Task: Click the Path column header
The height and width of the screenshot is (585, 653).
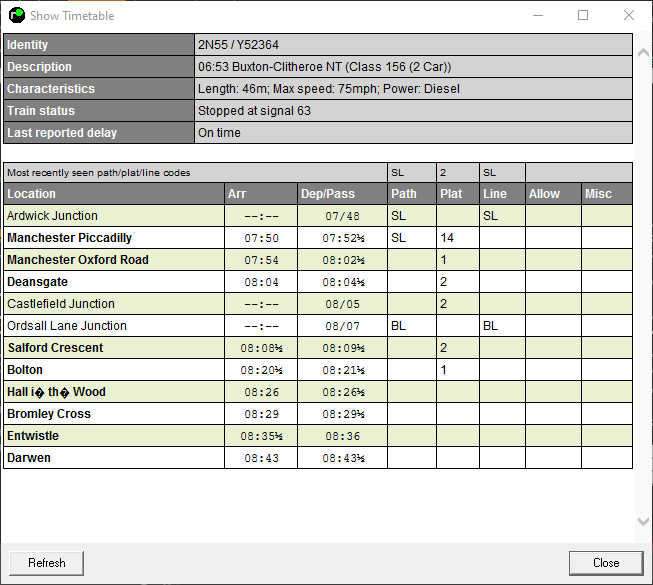Action: (412, 194)
